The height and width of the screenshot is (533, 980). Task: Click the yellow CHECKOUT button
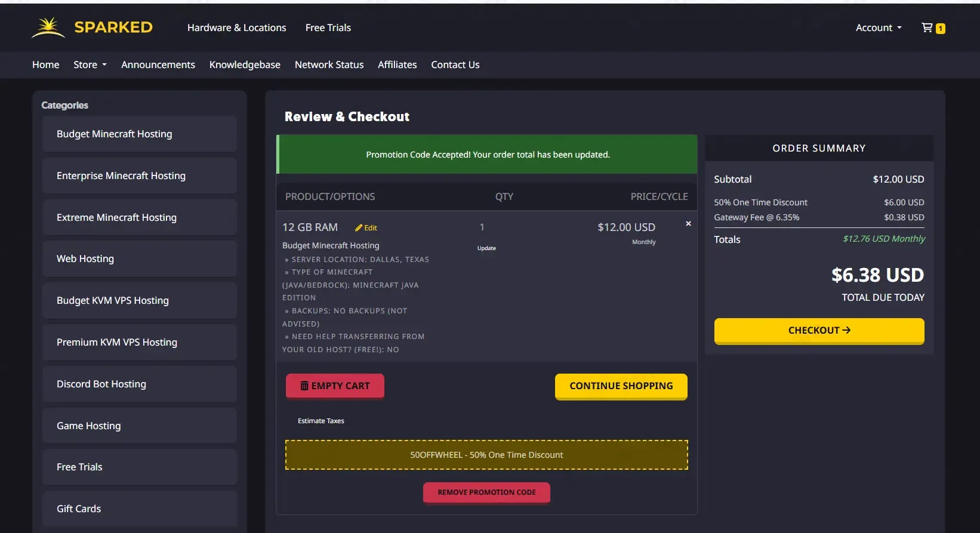819,331
